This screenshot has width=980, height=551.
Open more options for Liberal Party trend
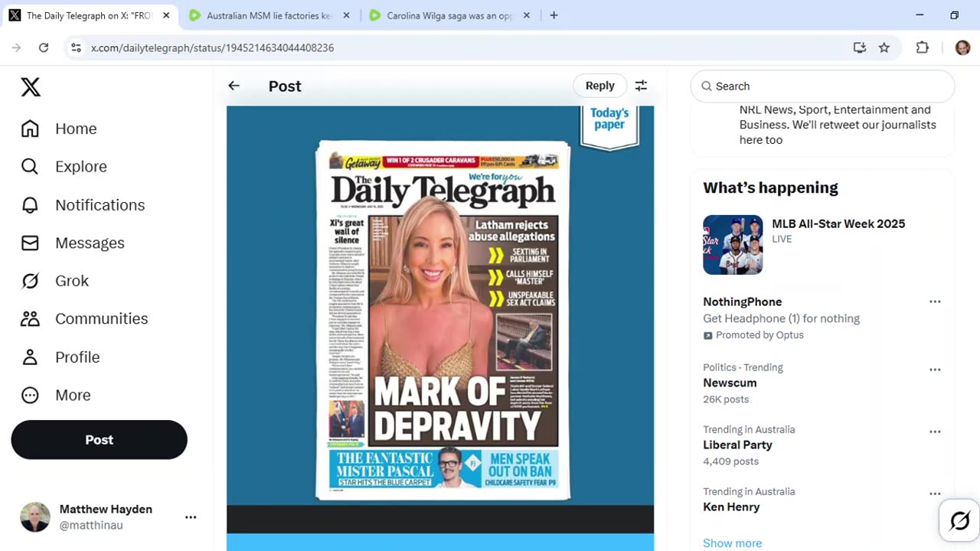(935, 432)
